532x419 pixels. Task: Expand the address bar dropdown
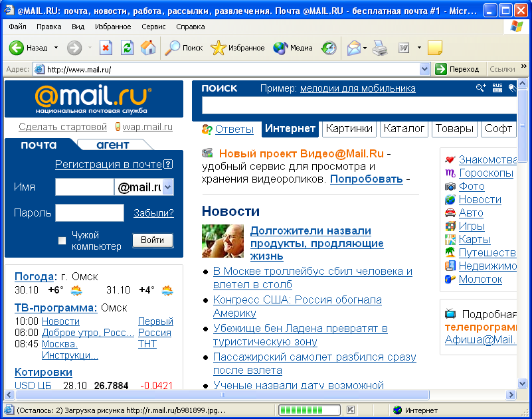click(424, 69)
